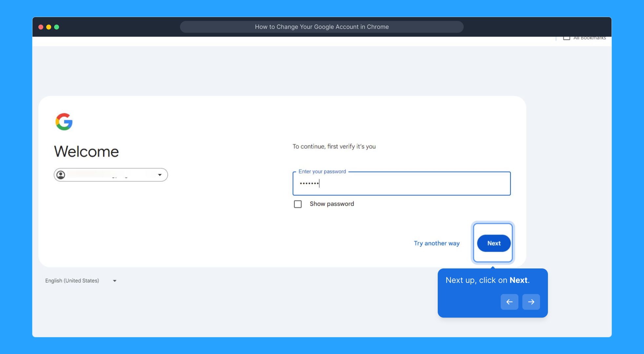This screenshot has width=644, height=354.
Task: Click the All Bookmarks folder icon
Action: 566,38
